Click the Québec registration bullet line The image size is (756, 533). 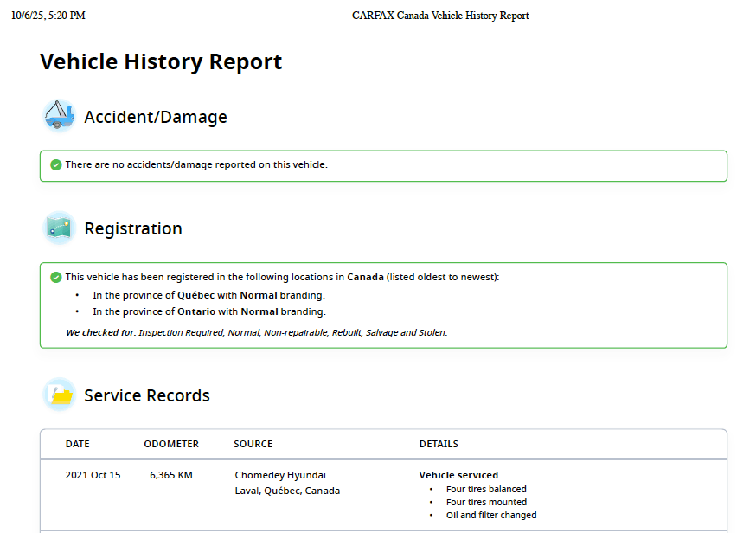pyautogui.click(x=208, y=295)
